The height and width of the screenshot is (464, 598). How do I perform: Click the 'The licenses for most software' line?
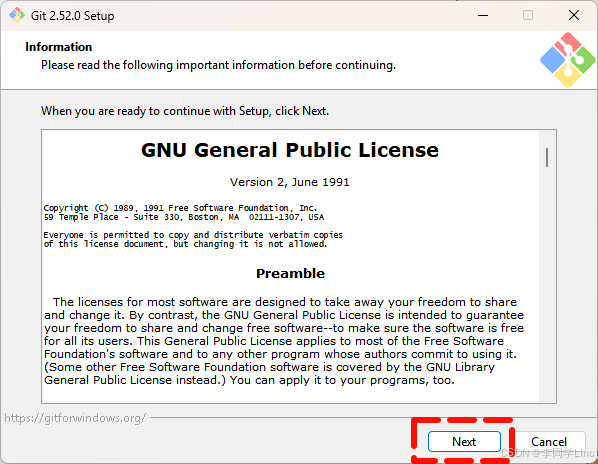pyautogui.click(x=285, y=302)
